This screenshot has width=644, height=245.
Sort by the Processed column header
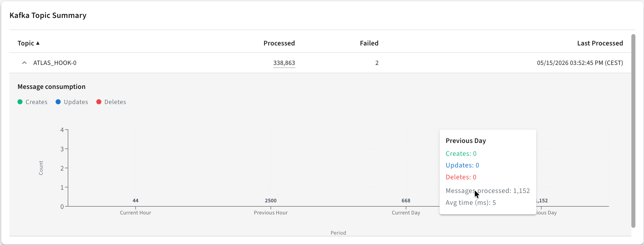pos(279,43)
